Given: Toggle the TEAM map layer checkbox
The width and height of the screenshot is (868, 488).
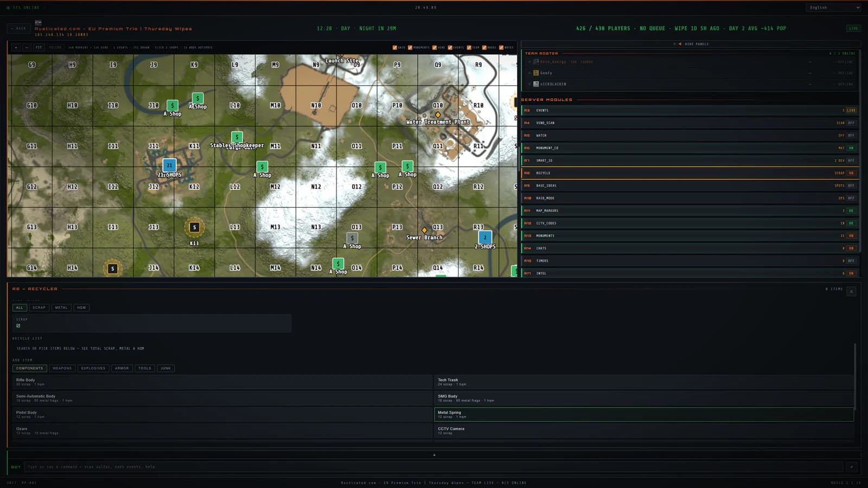Looking at the screenshot, I should [469, 47].
